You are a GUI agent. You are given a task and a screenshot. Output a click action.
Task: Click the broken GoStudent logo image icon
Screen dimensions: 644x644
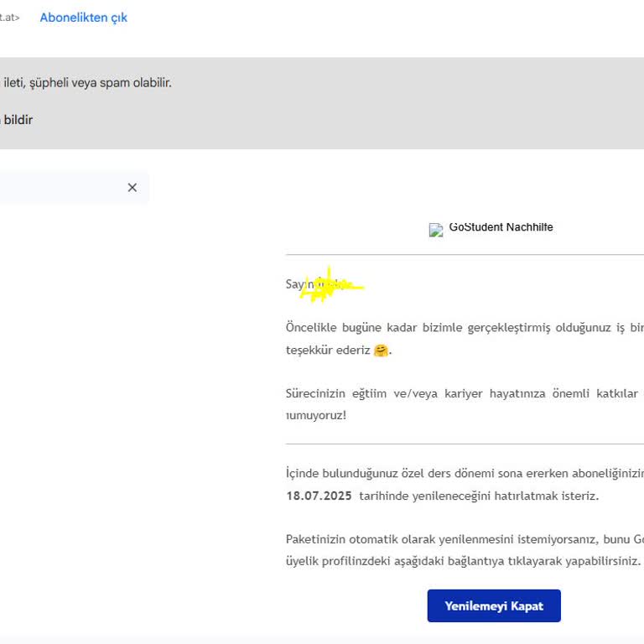point(436,230)
